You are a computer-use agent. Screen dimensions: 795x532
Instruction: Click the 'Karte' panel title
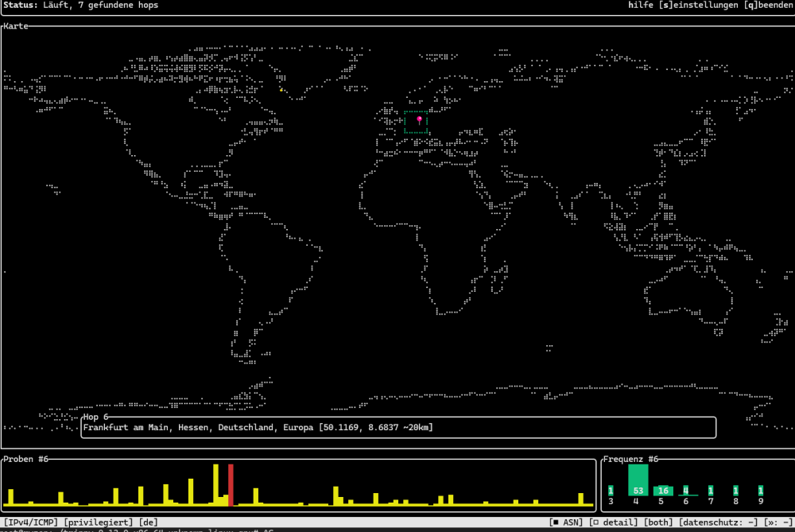pyautogui.click(x=16, y=26)
